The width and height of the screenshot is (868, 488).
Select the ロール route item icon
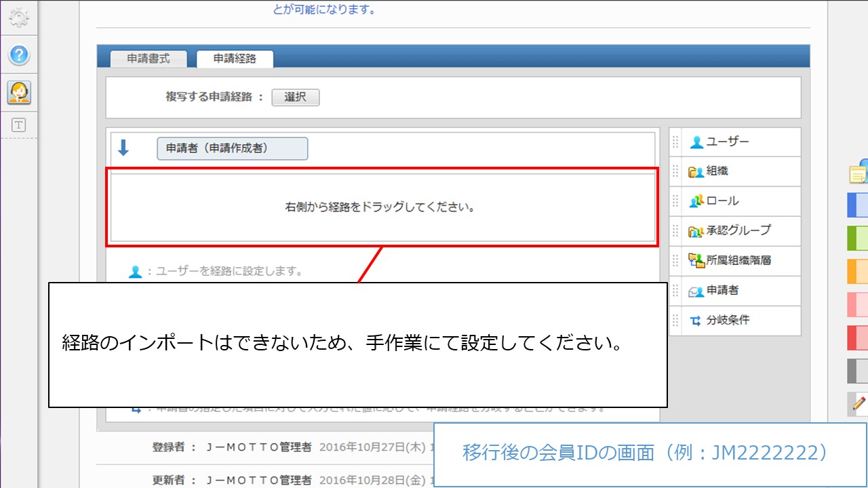696,201
